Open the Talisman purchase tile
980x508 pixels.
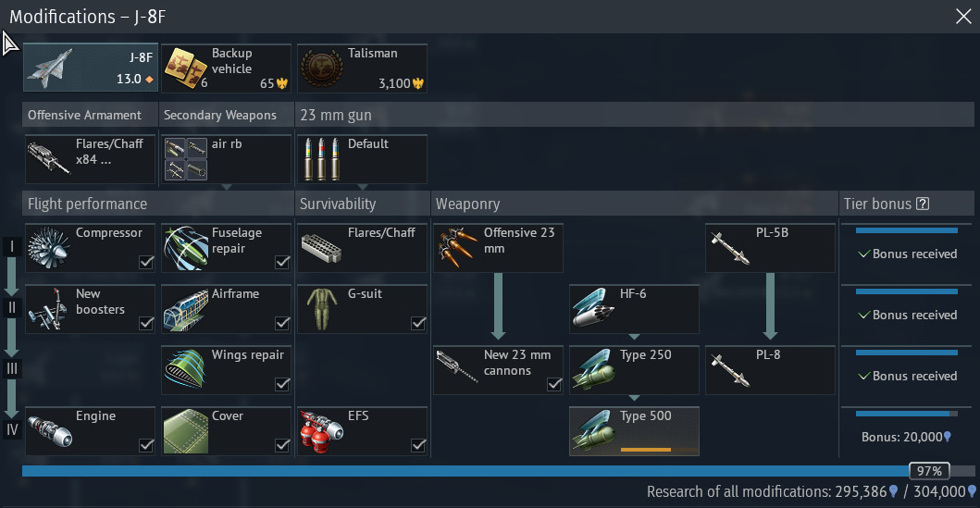363,68
